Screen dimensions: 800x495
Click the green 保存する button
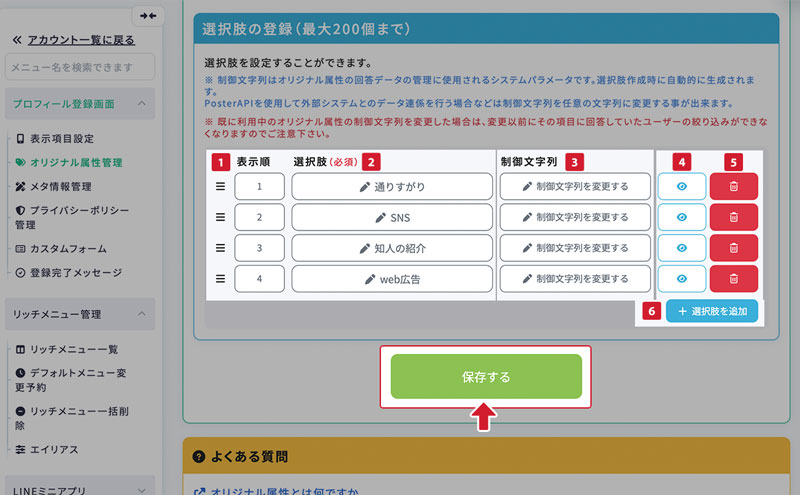click(485, 377)
